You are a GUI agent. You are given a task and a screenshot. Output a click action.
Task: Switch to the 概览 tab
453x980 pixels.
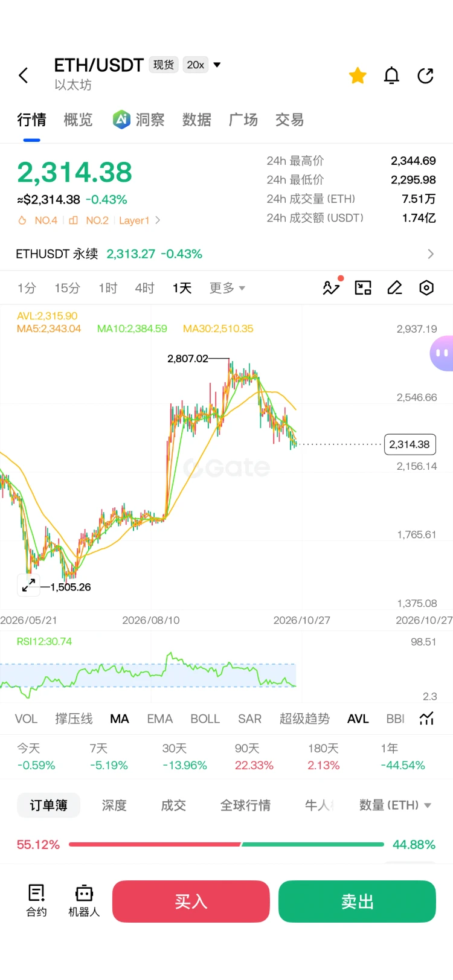tap(79, 120)
